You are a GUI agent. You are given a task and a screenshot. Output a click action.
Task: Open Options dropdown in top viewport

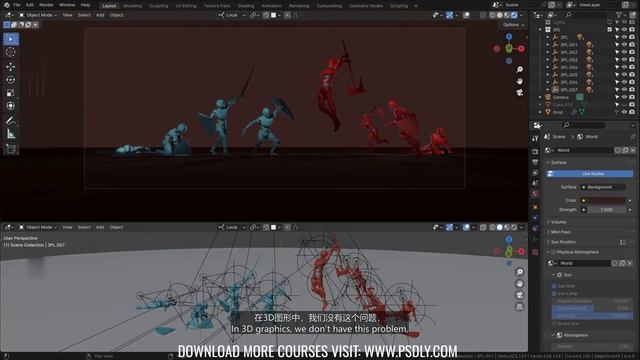pyautogui.click(x=513, y=25)
